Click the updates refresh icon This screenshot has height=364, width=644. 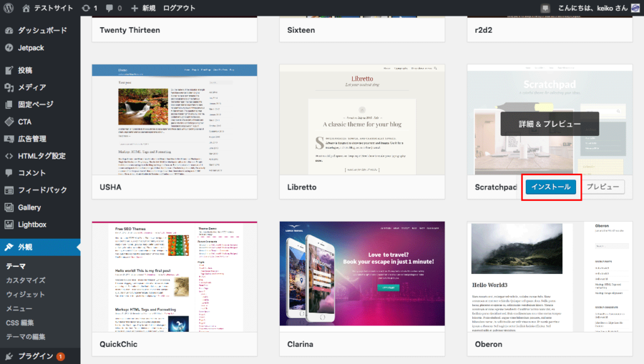click(x=86, y=8)
